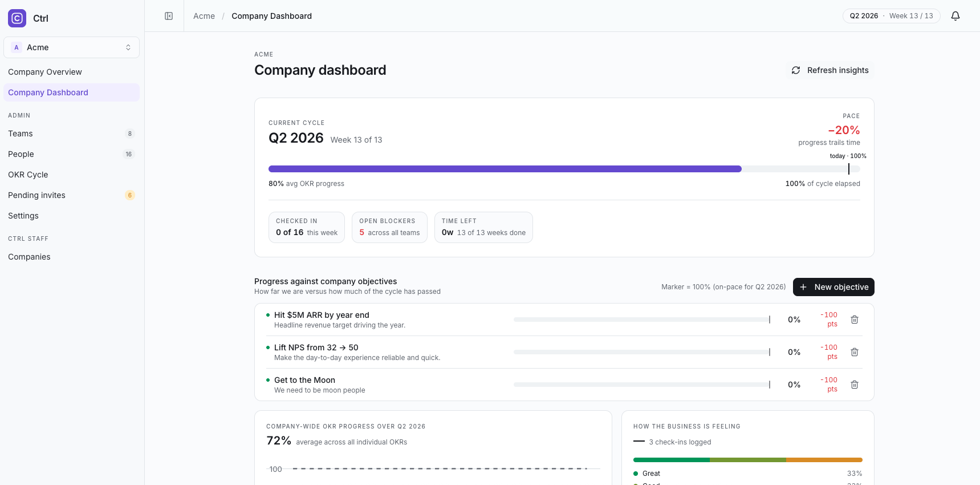The image size is (980, 485).
Task: Click the Company Dashboard breadcrumb
Action: pyautogui.click(x=271, y=16)
